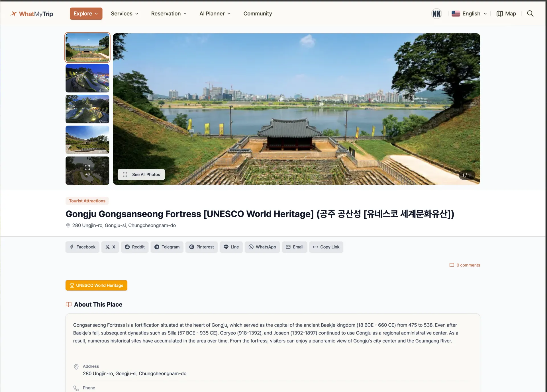Copy the page link

tap(326, 247)
